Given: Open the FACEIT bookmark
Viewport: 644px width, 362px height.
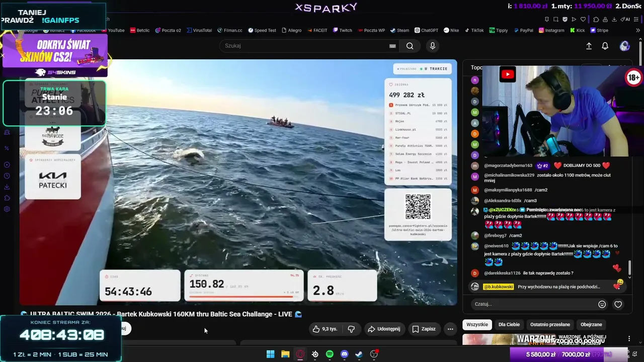Looking at the screenshot, I should [316, 30].
